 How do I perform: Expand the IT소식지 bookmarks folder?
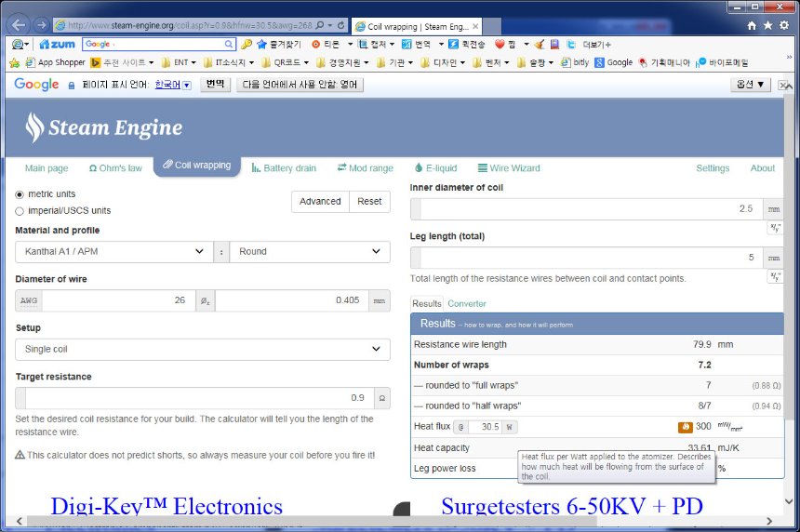tap(228, 62)
